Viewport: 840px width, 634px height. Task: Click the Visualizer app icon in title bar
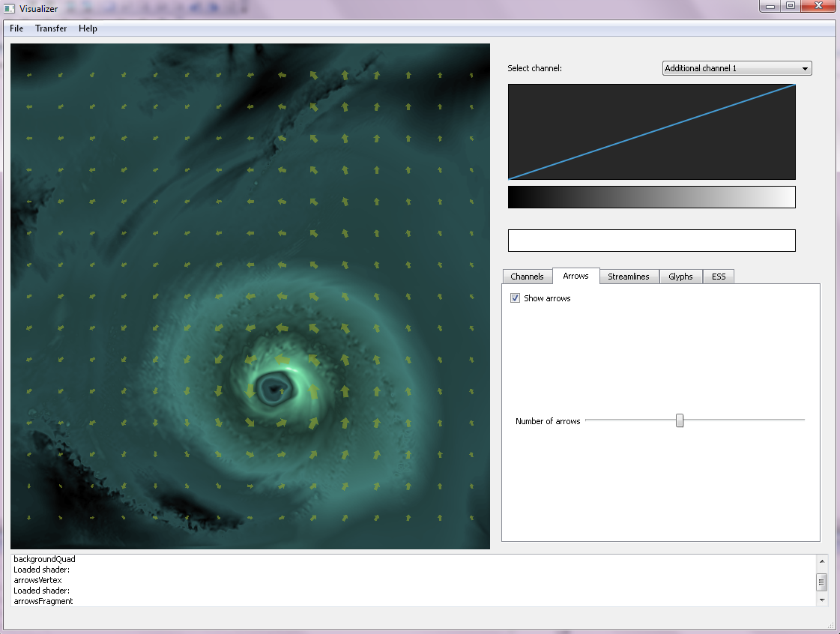(x=9, y=8)
